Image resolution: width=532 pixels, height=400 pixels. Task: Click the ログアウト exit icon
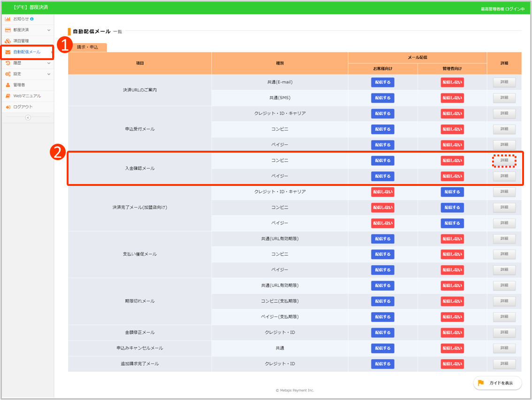point(8,107)
